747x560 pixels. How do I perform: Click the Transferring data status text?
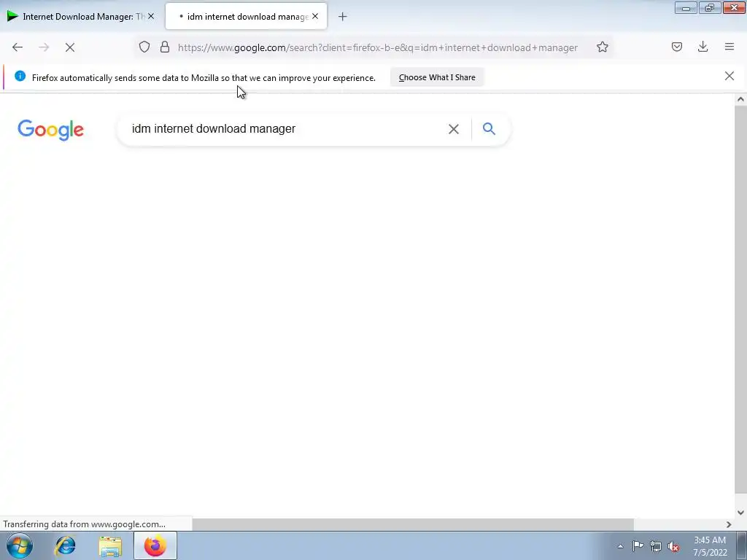[x=85, y=524]
